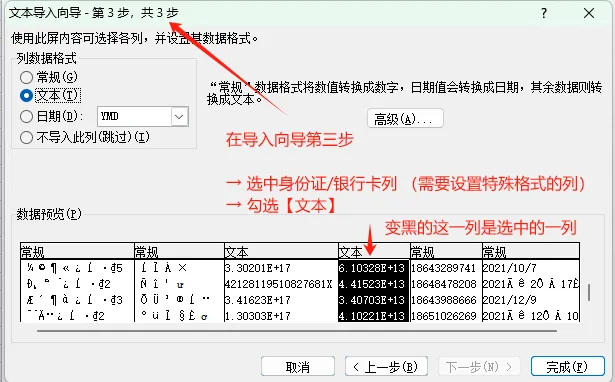
Task: Click cell 3.40703E+13 in highlighted column
Action: click(372, 300)
